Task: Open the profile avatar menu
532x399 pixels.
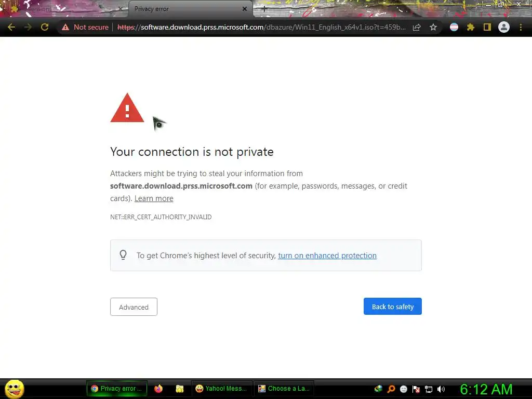Action: click(504, 27)
